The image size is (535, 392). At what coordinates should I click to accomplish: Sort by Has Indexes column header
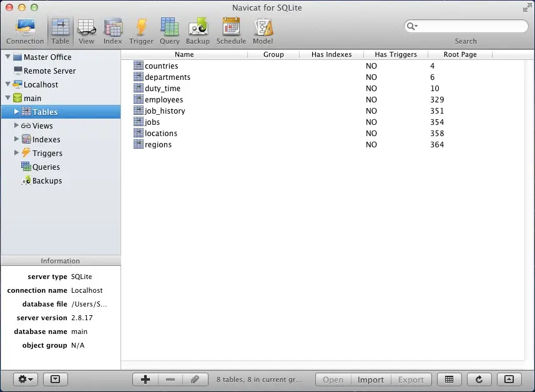point(331,54)
